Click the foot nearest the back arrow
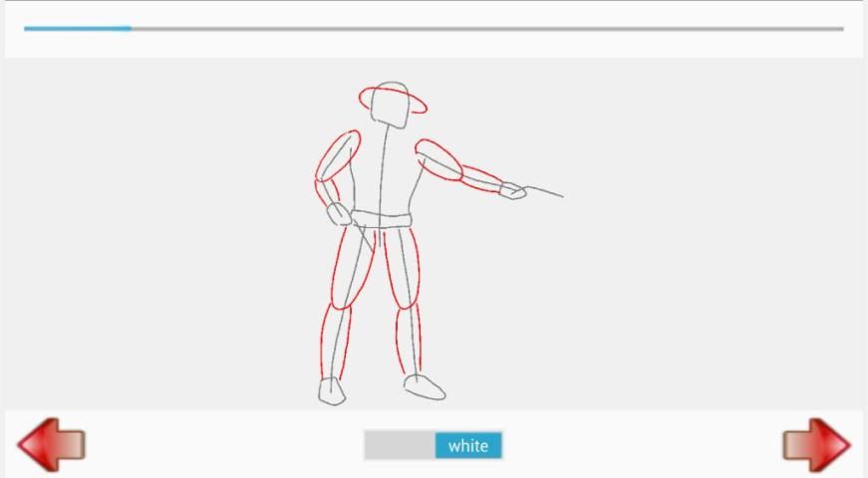Viewport: 868px width, 478px height. click(332, 391)
